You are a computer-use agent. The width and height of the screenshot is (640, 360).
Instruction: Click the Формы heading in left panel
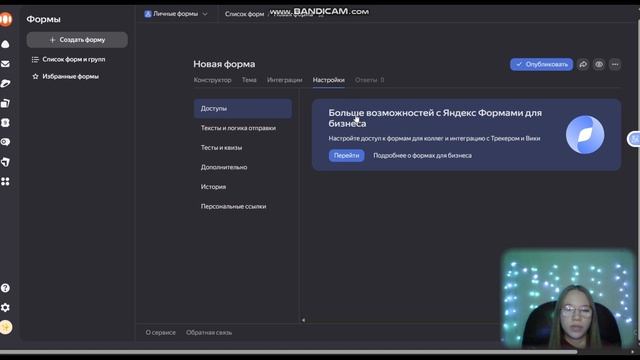tap(43, 19)
